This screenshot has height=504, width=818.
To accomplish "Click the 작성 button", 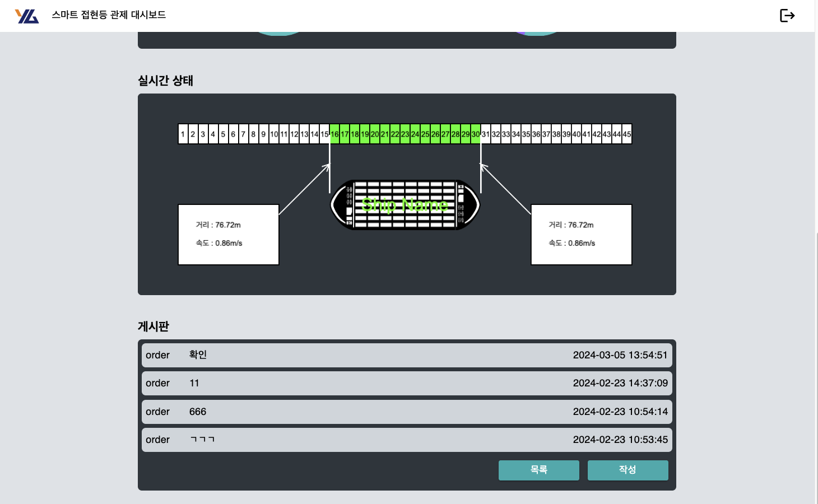I will 628,470.
